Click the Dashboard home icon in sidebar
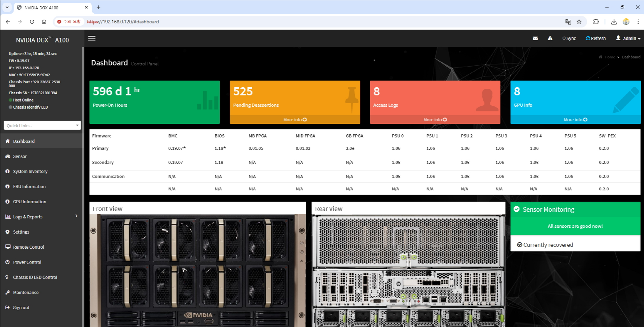The height and width of the screenshot is (327, 644). coord(7,141)
